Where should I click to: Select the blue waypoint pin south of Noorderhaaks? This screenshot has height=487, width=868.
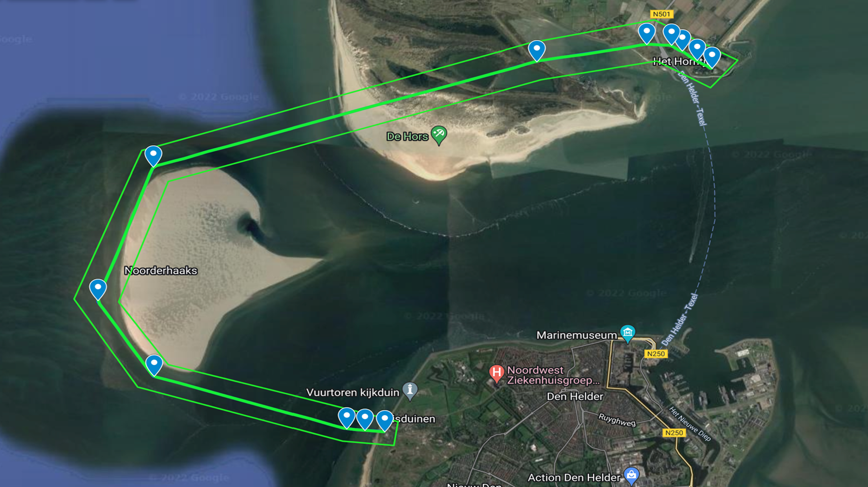pyautogui.click(x=154, y=366)
